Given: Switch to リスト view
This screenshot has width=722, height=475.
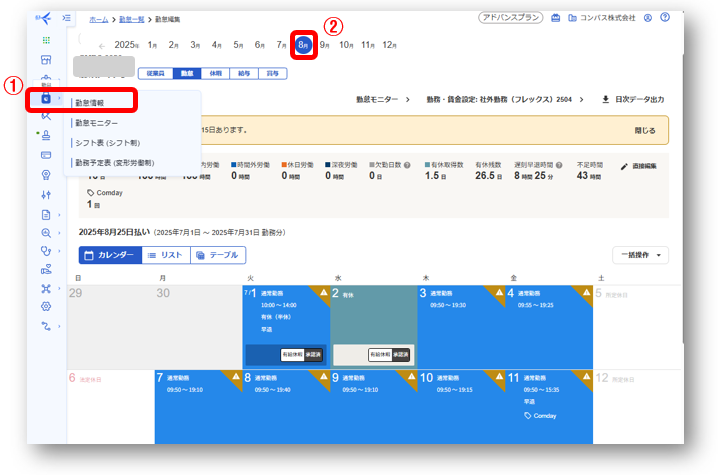Looking at the screenshot, I should tap(165, 255).
